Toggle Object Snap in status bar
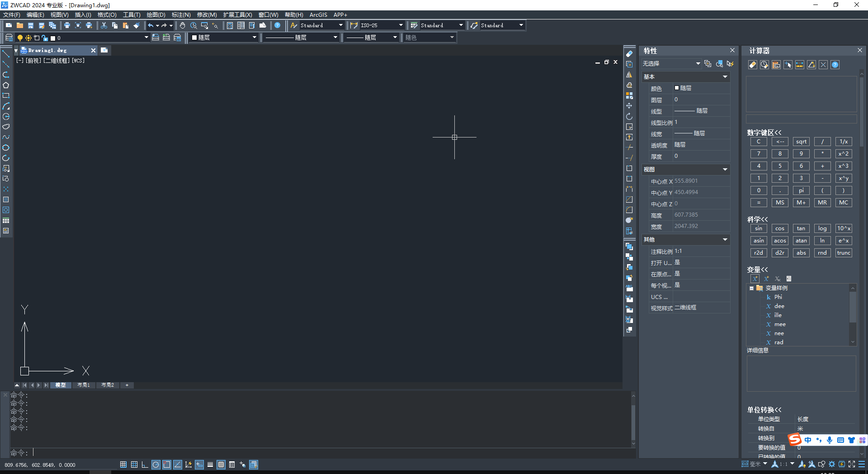The width and height of the screenshot is (868, 474). pos(167,465)
